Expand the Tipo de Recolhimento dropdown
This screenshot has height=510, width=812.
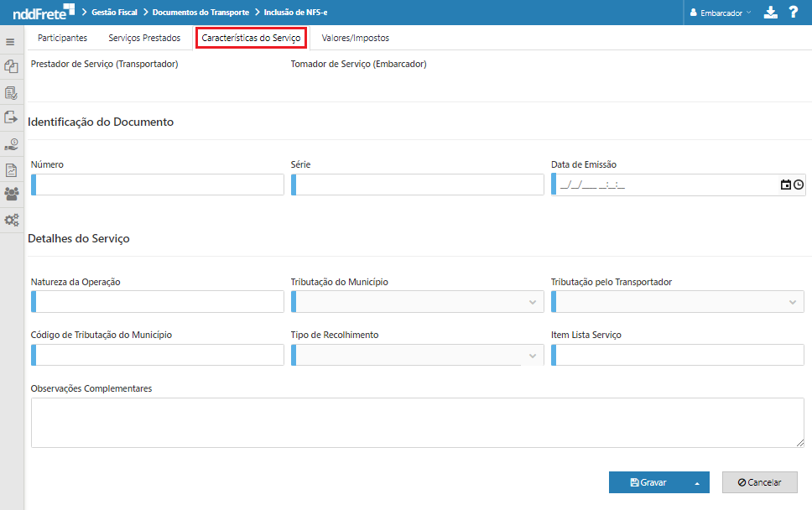click(532, 356)
